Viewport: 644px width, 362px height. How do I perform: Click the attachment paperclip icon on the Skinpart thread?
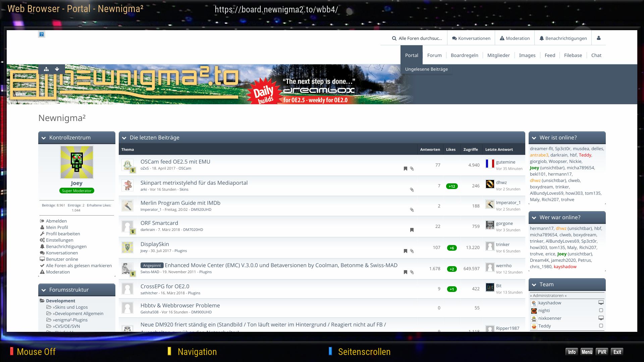412,190
